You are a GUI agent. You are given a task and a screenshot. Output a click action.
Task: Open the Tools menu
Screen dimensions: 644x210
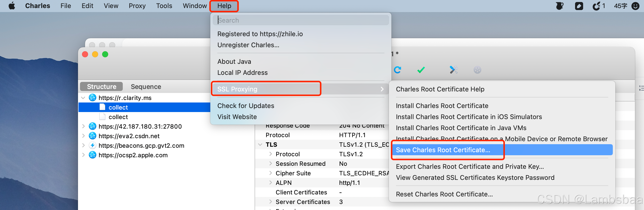coord(164,6)
